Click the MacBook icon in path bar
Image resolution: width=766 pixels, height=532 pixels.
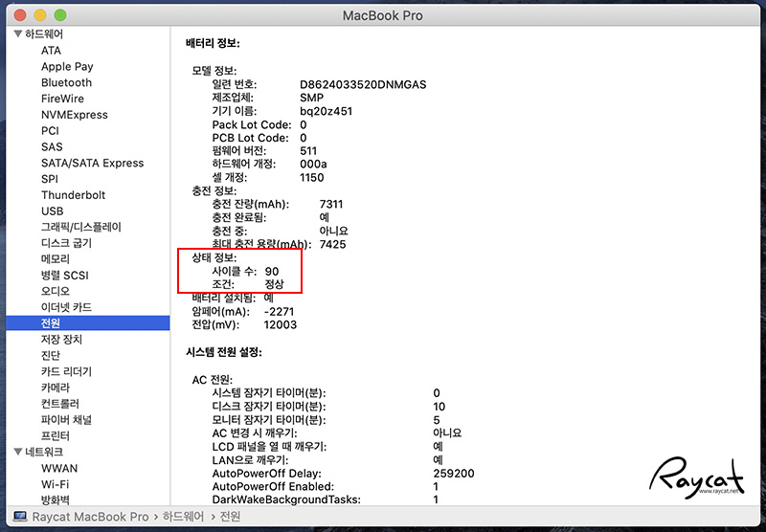click(20, 516)
